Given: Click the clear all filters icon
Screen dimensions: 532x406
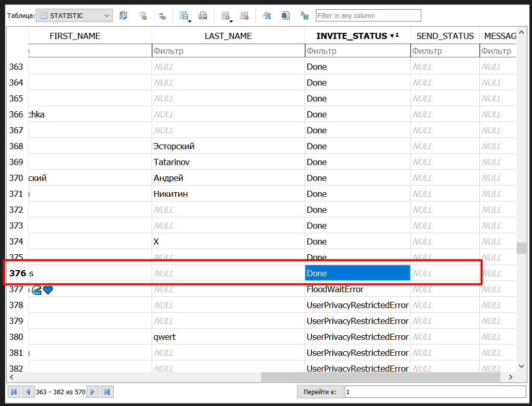Looking at the screenshot, I should [143, 16].
